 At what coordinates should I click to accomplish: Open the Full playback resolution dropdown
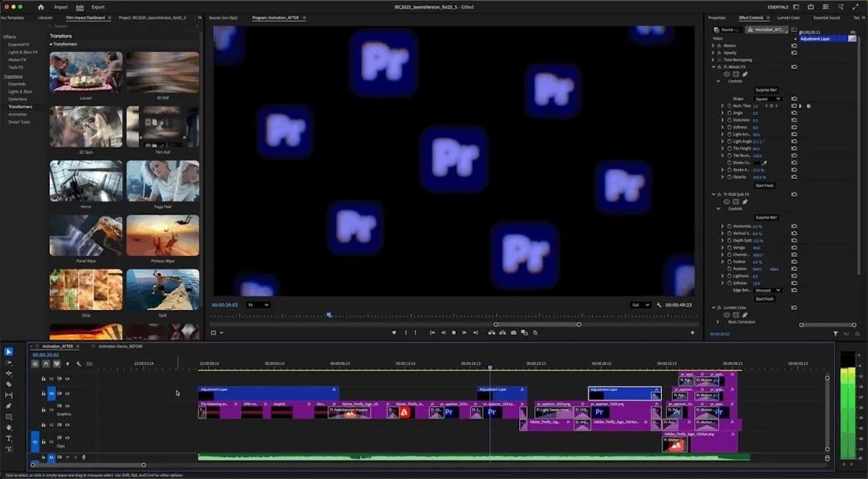coord(640,305)
